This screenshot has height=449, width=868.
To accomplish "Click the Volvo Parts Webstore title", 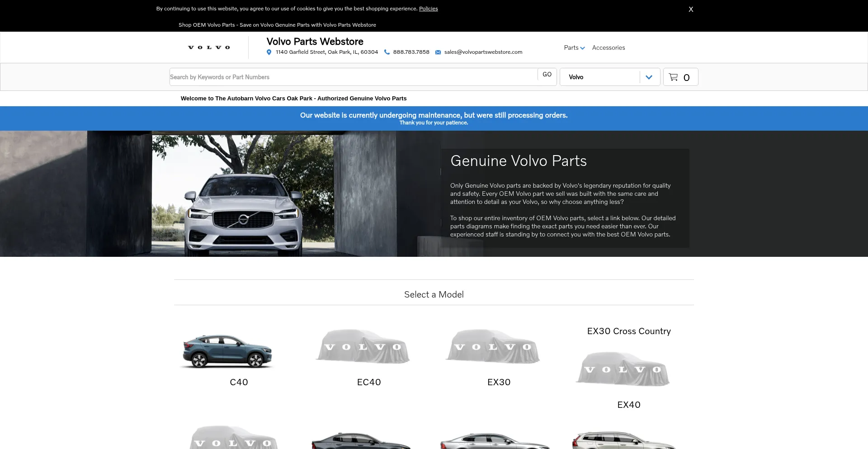I will (315, 42).
